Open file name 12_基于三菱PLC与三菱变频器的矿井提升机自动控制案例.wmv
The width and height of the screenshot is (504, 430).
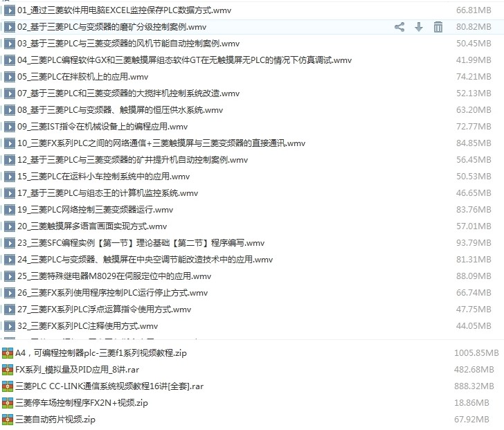point(133,160)
